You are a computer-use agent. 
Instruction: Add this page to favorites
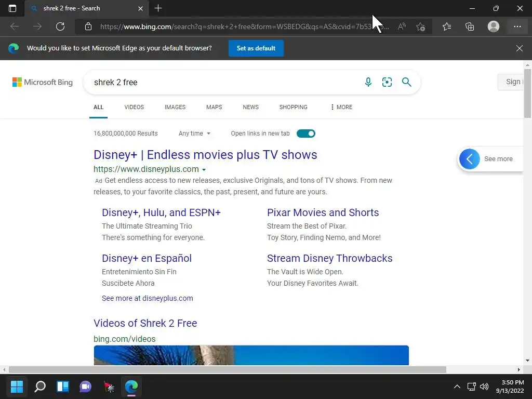[421, 26]
